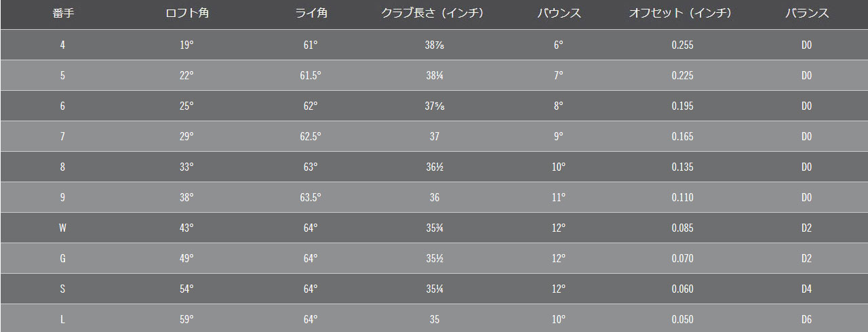Select the クラブ長さ (インチ) header
The image size is (868, 332).
coord(434,14)
